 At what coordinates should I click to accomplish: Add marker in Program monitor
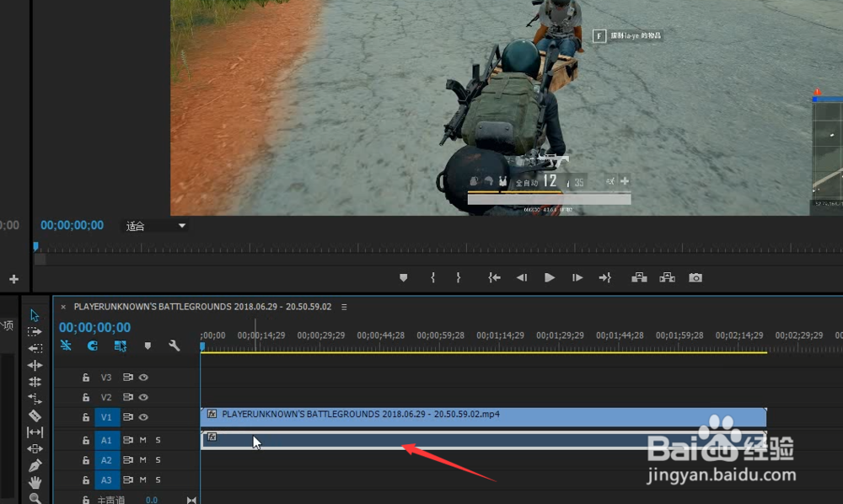point(403,278)
